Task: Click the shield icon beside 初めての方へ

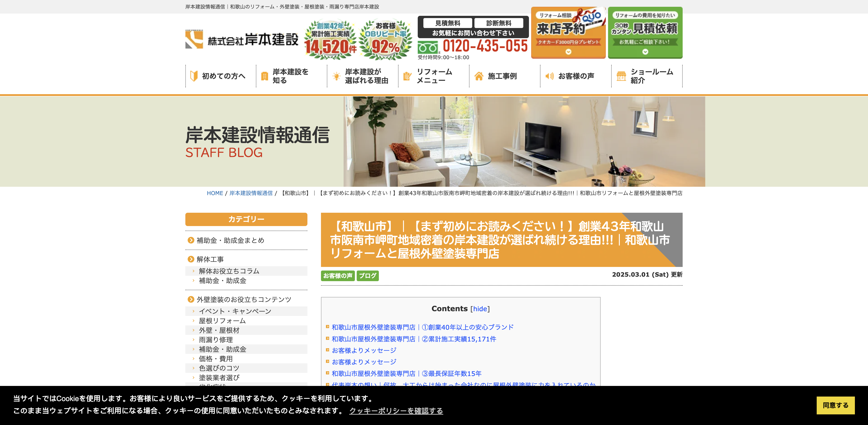Action: (x=194, y=76)
